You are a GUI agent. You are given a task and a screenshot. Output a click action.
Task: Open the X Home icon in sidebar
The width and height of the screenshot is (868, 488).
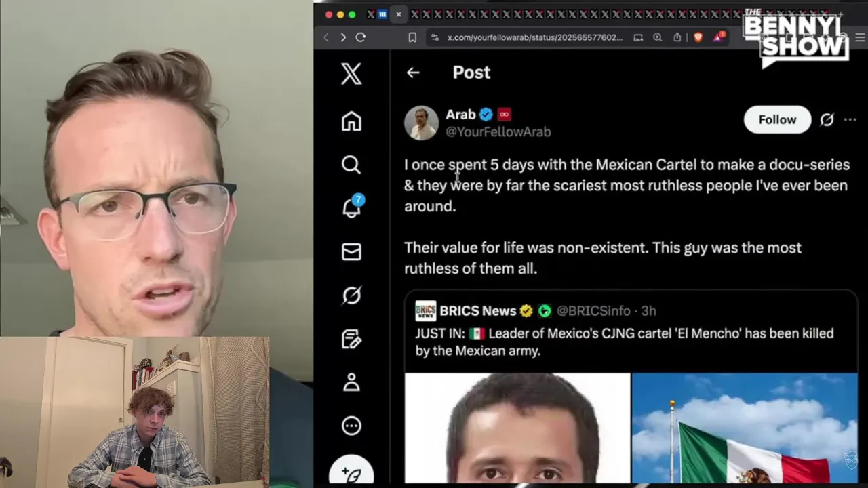pyautogui.click(x=351, y=121)
